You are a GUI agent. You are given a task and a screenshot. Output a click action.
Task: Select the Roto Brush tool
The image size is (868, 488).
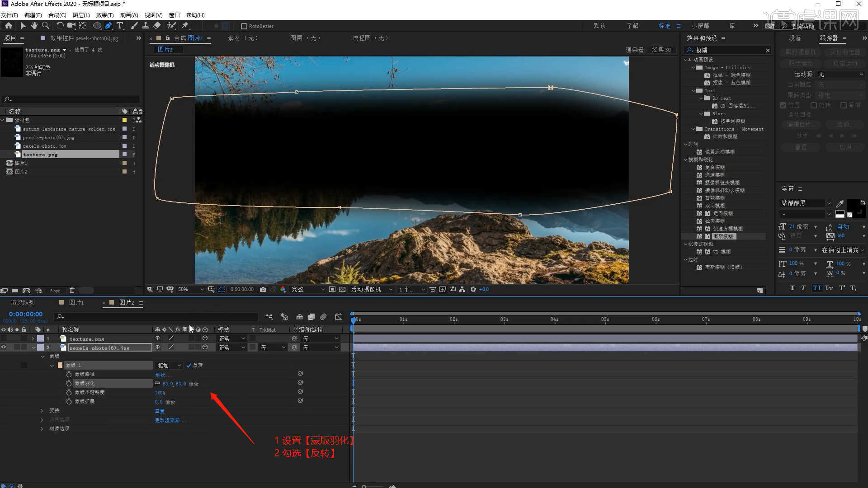coord(171,26)
